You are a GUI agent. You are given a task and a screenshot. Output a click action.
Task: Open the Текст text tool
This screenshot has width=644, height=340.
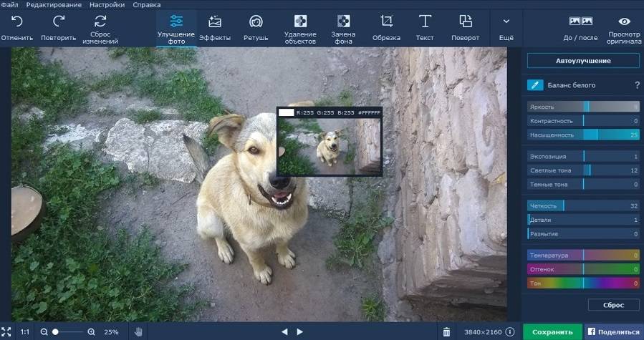coord(425,21)
